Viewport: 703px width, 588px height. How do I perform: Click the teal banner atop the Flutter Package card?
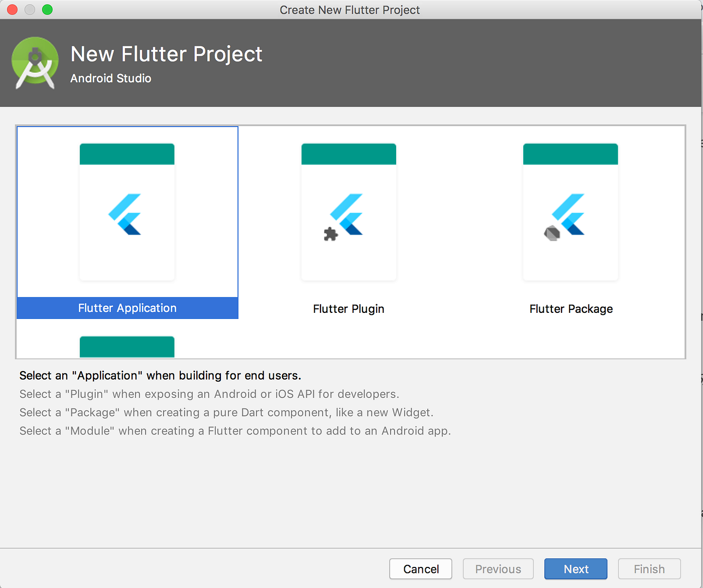570,154
